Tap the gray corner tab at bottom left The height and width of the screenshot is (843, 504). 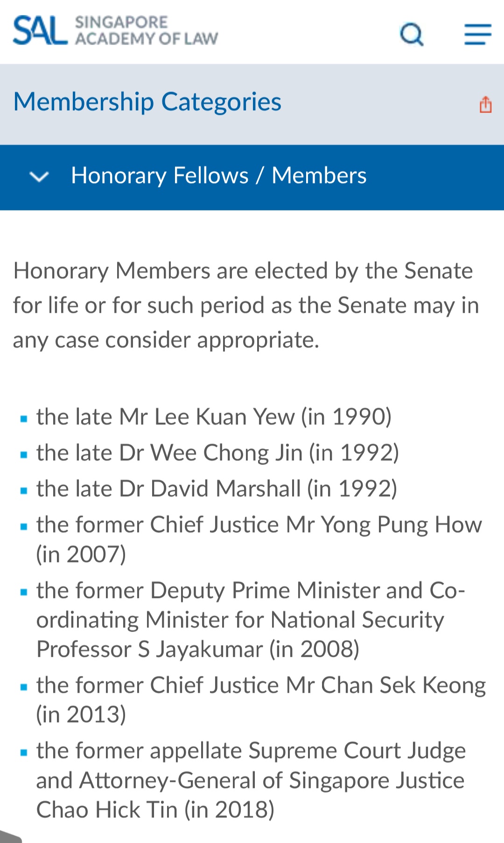tap(9, 837)
